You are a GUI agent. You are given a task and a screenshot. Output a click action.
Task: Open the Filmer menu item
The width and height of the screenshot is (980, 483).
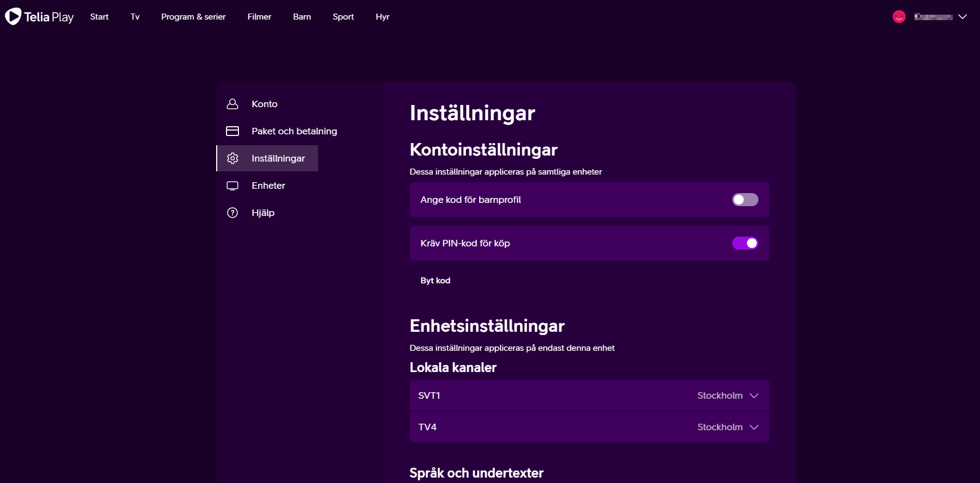click(259, 17)
